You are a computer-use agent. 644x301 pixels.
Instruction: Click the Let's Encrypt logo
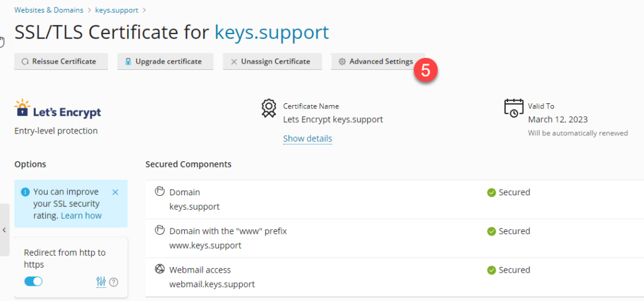(x=58, y=110)
